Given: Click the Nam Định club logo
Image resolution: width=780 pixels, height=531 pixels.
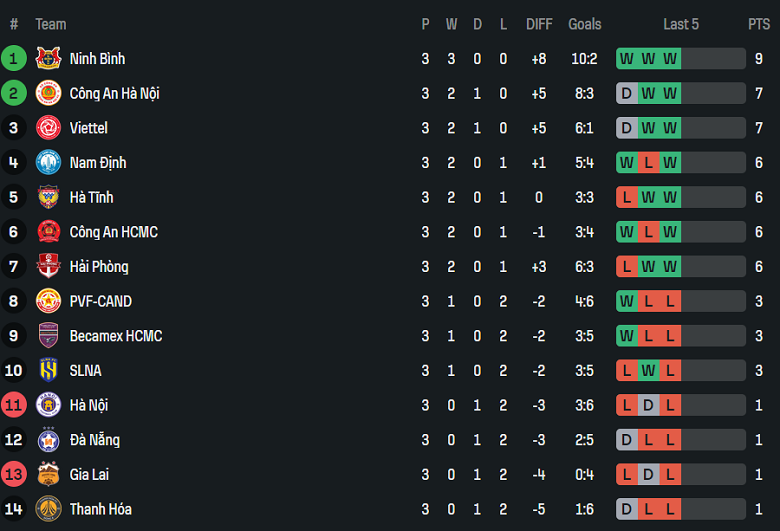Looking at the screenshot, I should click(48, 162).
